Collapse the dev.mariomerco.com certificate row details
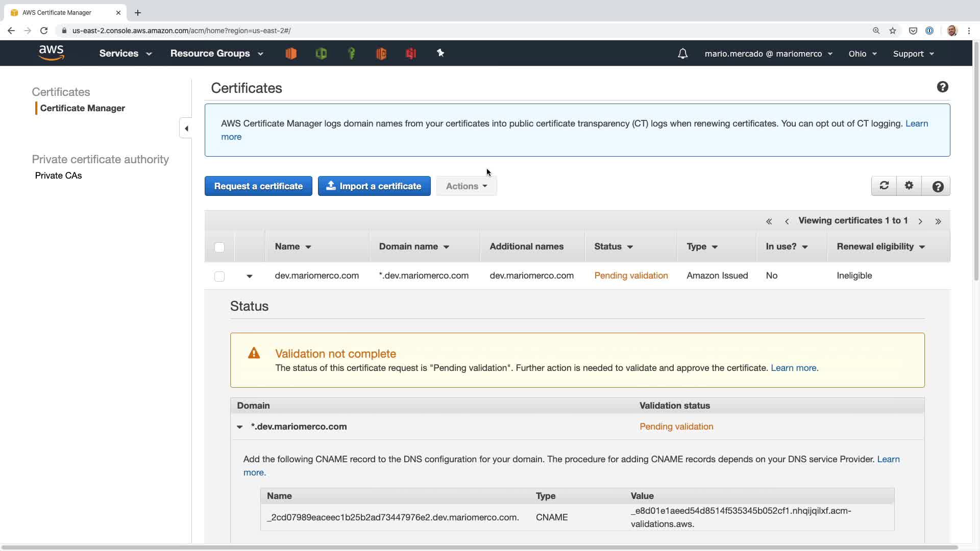This screenshot has width=980, height=551. tap(250, 276)
